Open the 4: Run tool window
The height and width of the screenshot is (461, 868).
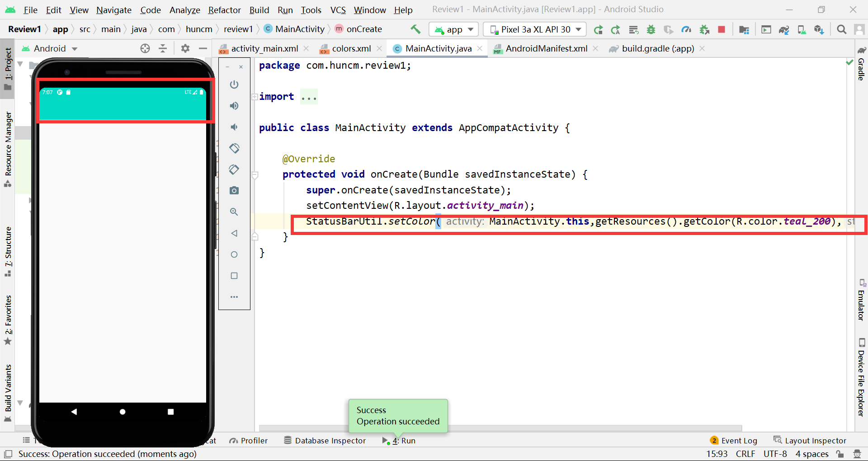point(399,441)
